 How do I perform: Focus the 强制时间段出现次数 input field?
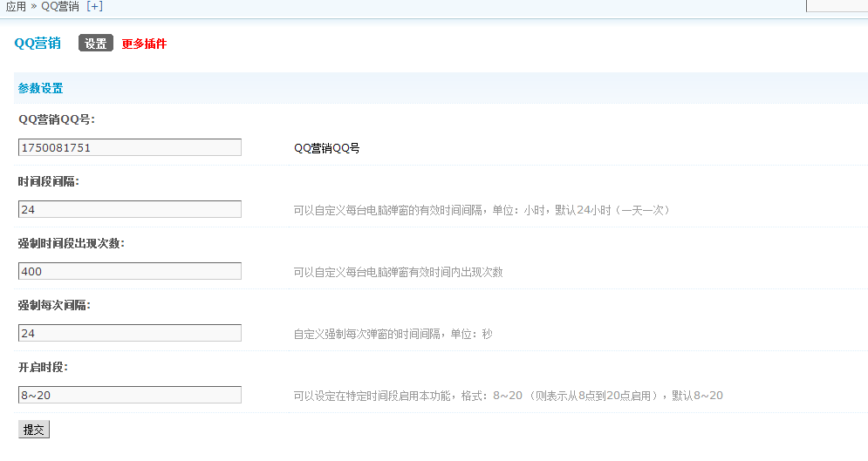(129, 271)
